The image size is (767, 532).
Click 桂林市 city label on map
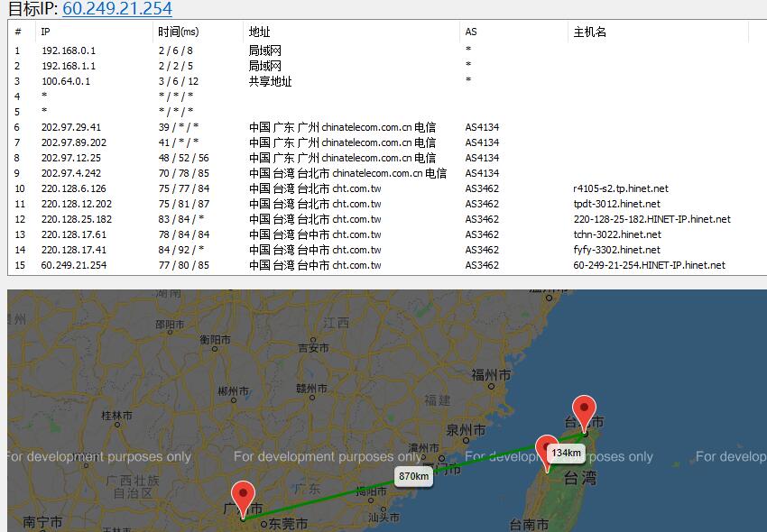click(117, 416)
